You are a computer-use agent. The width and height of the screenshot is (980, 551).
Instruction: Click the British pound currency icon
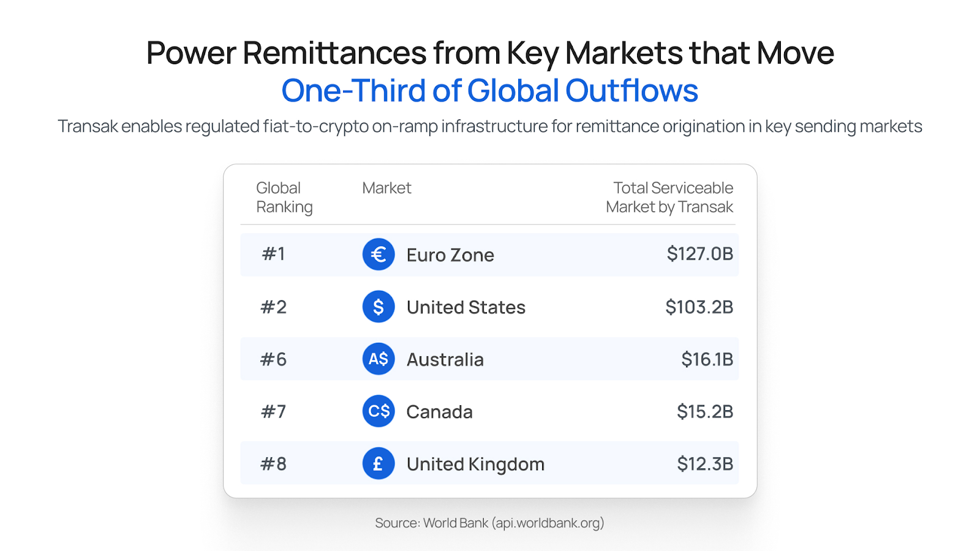[x=379, y=463]
